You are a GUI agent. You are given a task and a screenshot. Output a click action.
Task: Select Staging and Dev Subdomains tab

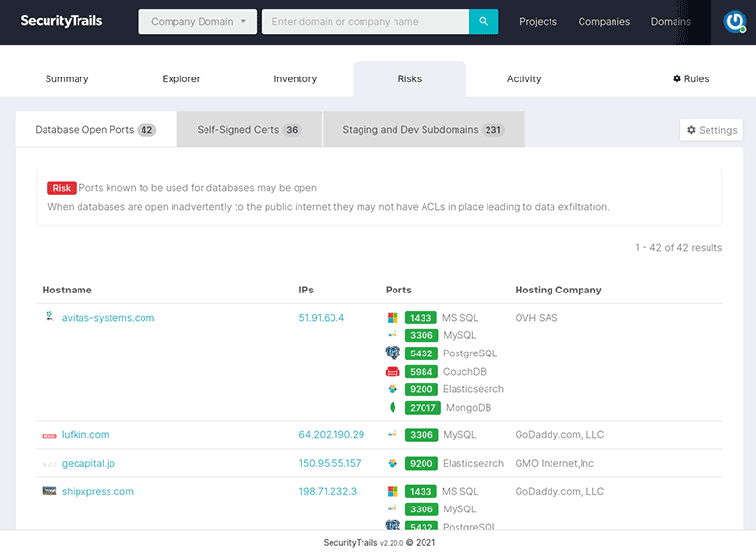[424, 130]
